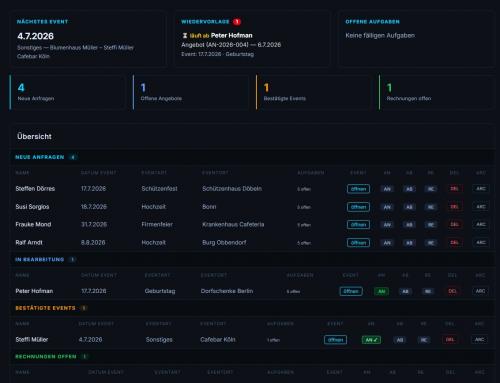Select name Ralf Arndt in table
The height and width of the screenshot is (383, 500).
[29, 242]
